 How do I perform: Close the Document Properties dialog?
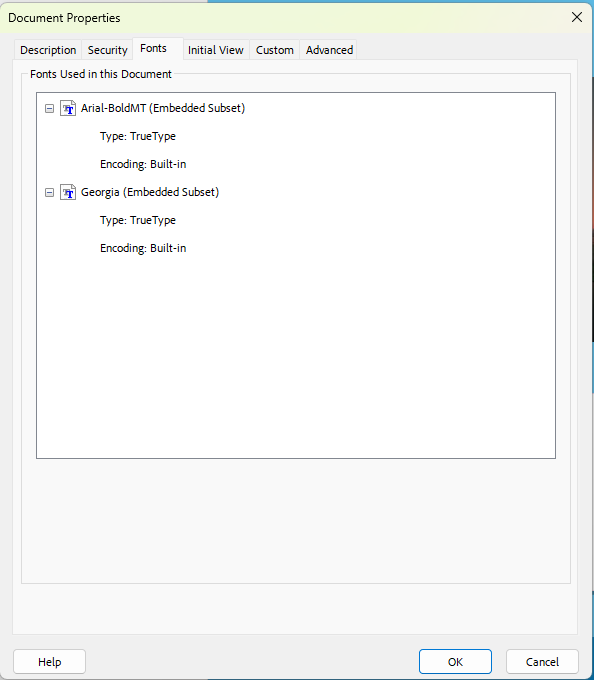pyautogui.click(x=577, y=17)
